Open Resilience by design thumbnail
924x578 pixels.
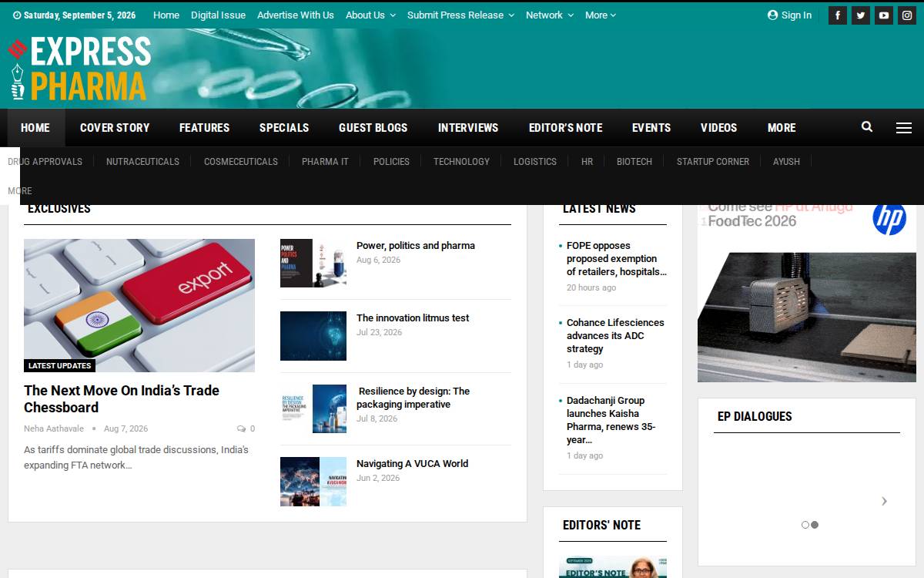pos(313,408)
